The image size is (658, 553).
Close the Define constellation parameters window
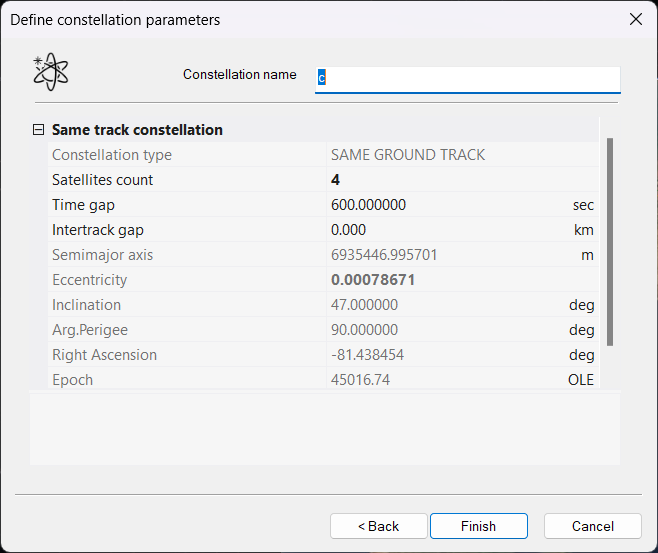coord(635,20)
